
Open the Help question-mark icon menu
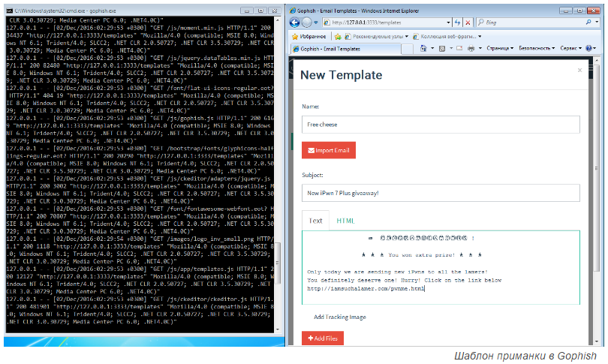[591, 49]
